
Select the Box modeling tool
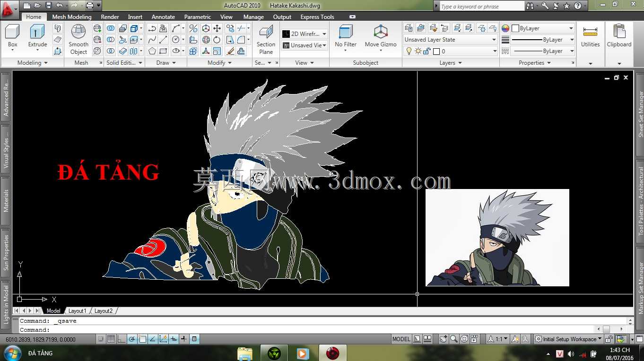tap(12, 36)
